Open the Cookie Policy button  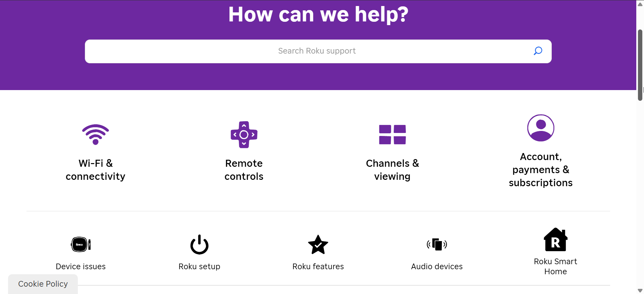coord(43,284)
